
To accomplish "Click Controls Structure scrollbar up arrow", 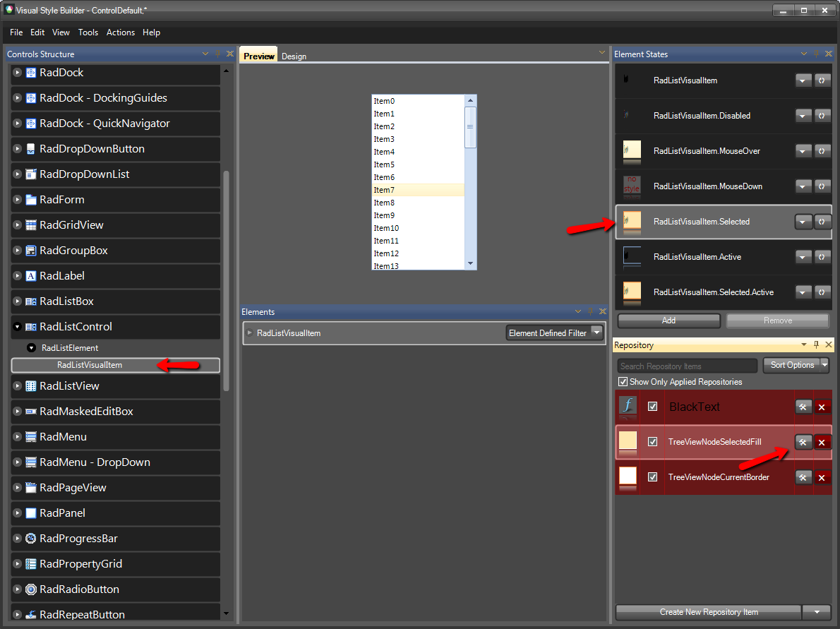I will pos(226,71).
